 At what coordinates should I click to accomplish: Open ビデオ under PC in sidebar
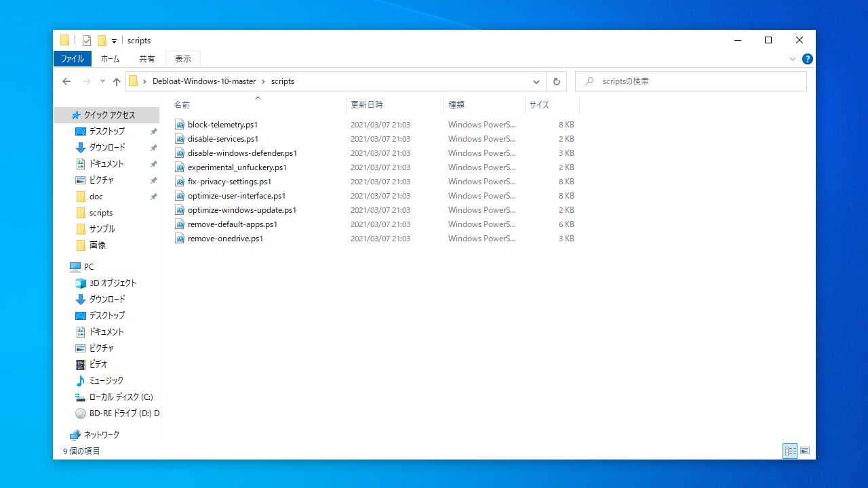tap(92, 365)
